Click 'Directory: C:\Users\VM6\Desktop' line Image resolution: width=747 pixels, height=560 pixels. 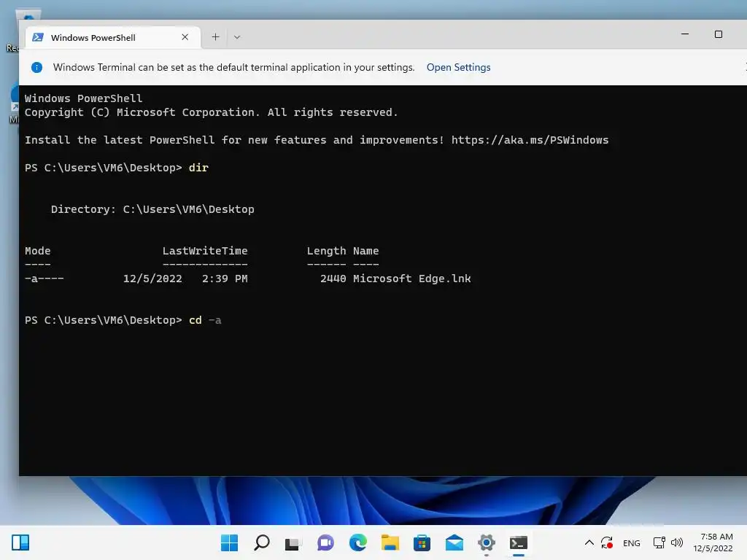tap(152, 209)
